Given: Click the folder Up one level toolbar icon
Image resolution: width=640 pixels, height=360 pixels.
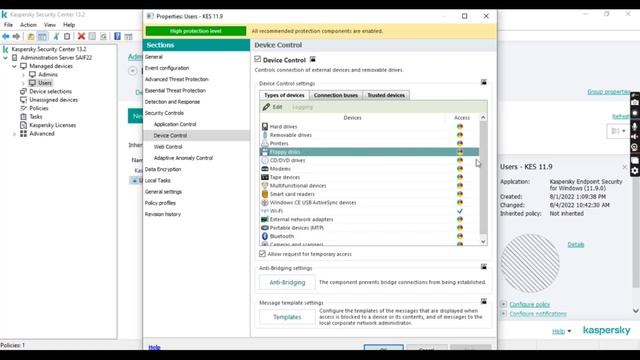Looking at the screenshot, I should [31, 36].
